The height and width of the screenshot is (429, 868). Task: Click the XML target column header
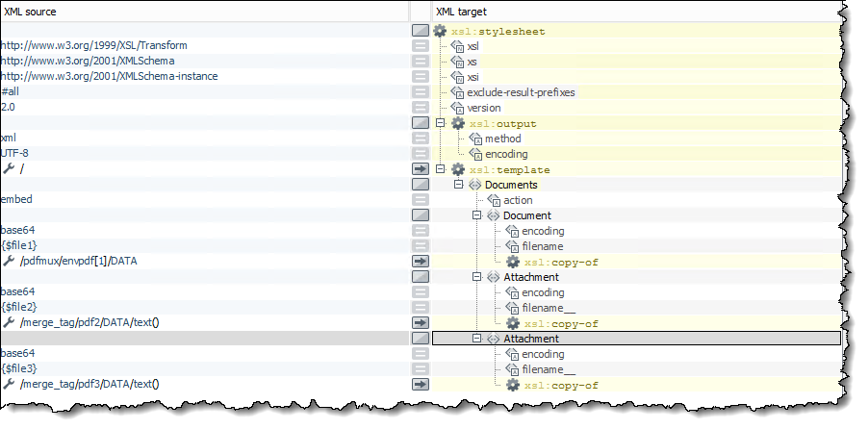point(462,12)
